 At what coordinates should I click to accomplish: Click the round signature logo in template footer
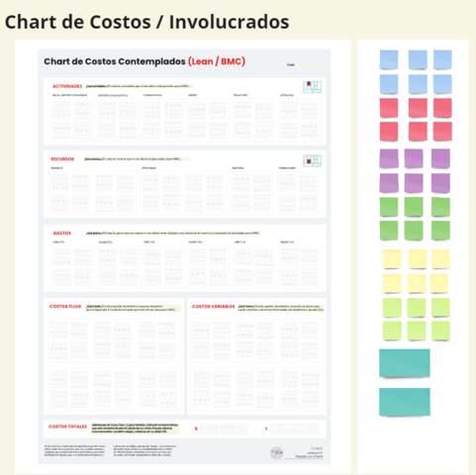coord(276,453)
